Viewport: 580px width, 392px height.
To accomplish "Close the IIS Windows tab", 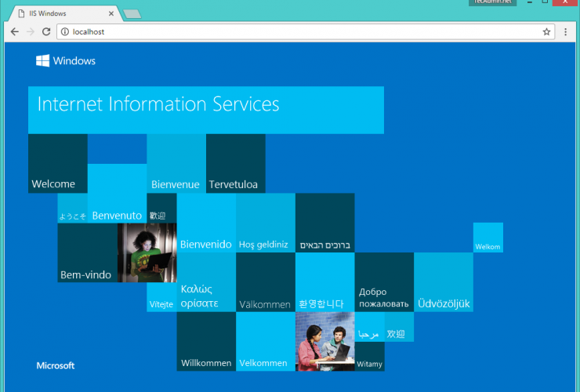I will [x=111, y=13].
